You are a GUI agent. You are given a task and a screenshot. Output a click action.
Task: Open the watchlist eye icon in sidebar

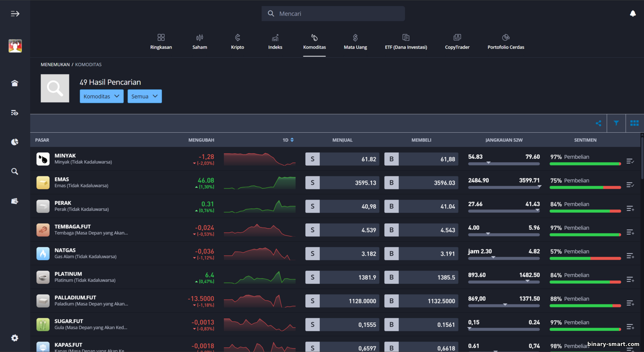(x=15, y=113)
